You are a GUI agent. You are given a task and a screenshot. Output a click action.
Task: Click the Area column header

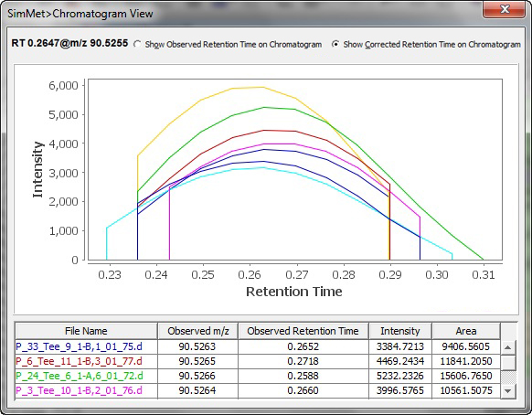[x=466, y=331]
